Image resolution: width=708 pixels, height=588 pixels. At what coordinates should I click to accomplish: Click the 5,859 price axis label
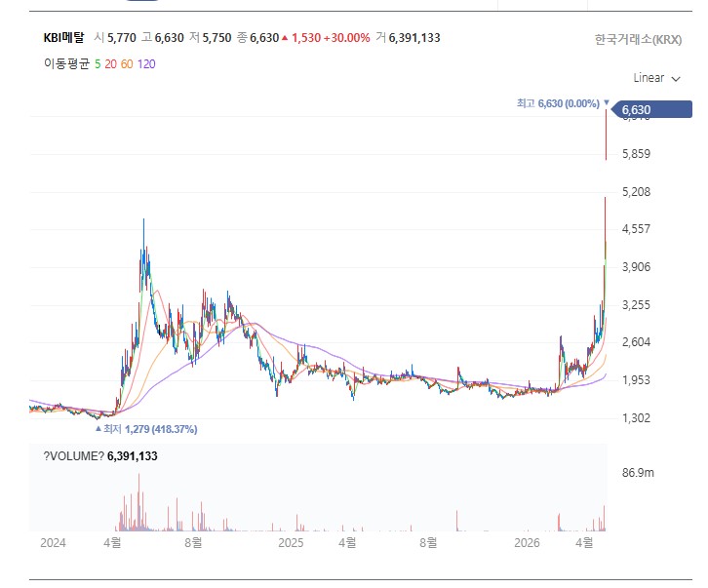click(636, 154)
